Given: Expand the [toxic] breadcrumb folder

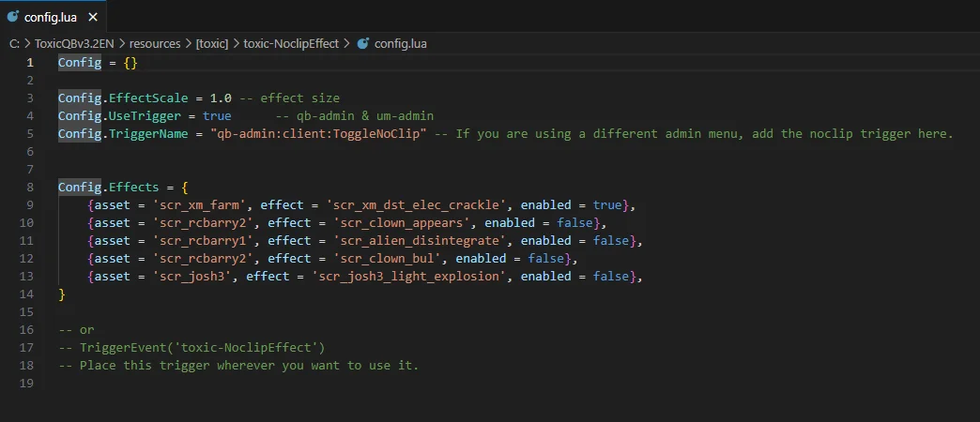Looking at the screenshot, I should click(x=211, y=43).
